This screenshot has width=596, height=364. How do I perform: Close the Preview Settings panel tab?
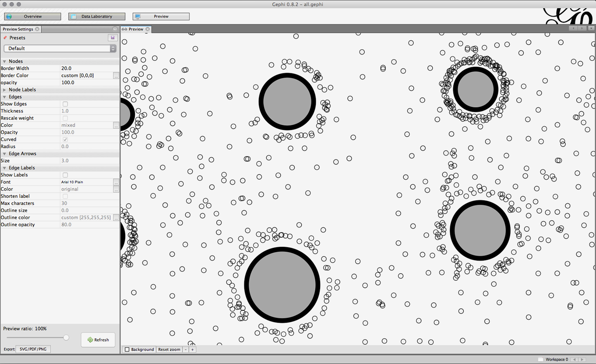click(37, 29)
